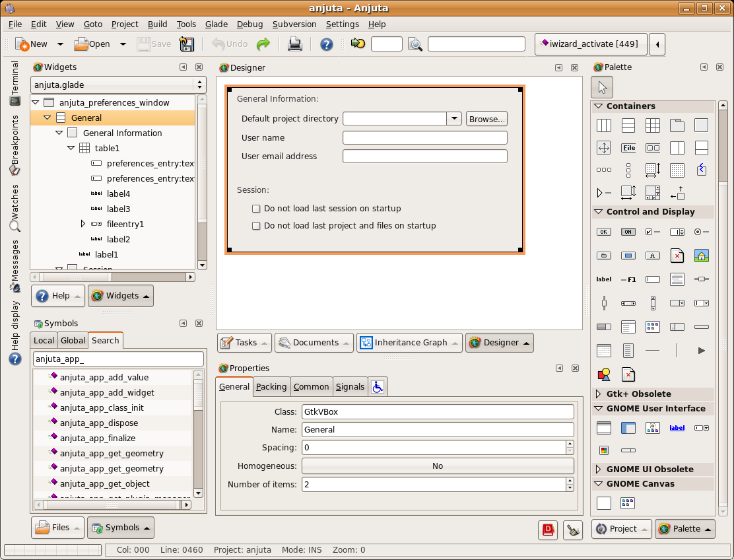Open the anjuta.glade file dropdown
The image size is (734, 560).
118,85
